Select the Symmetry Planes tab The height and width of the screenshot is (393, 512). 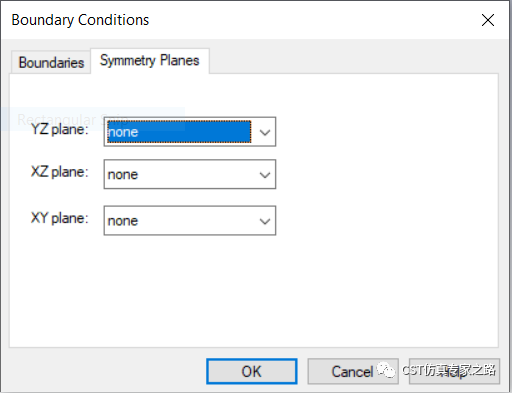(x=150, y=61)
